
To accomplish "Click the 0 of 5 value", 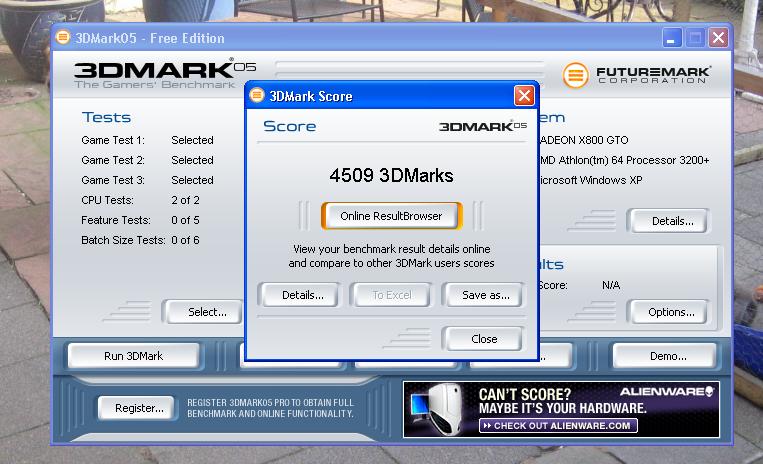I will (x=185, y=220).
